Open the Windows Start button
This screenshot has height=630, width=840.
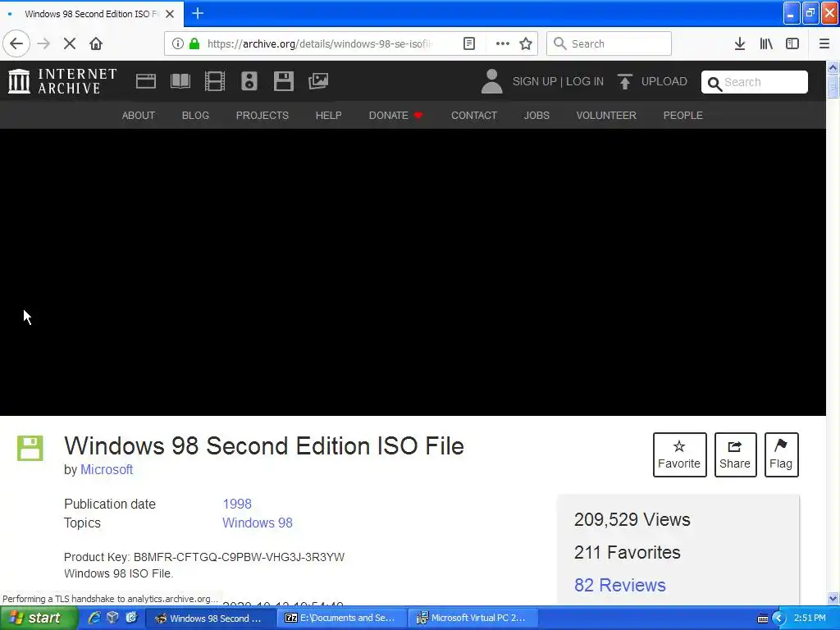point(38,619)
